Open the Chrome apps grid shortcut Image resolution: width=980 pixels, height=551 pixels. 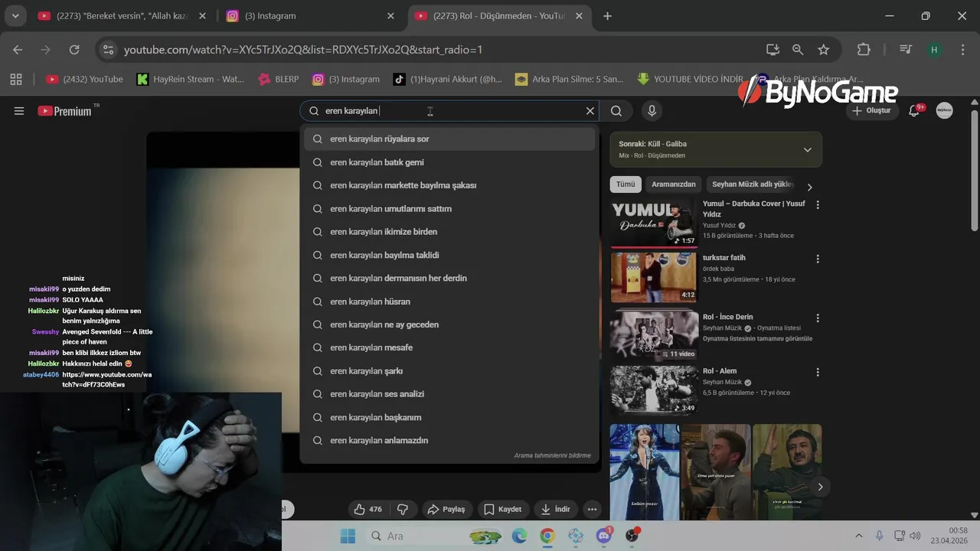[x=16, y=79]
